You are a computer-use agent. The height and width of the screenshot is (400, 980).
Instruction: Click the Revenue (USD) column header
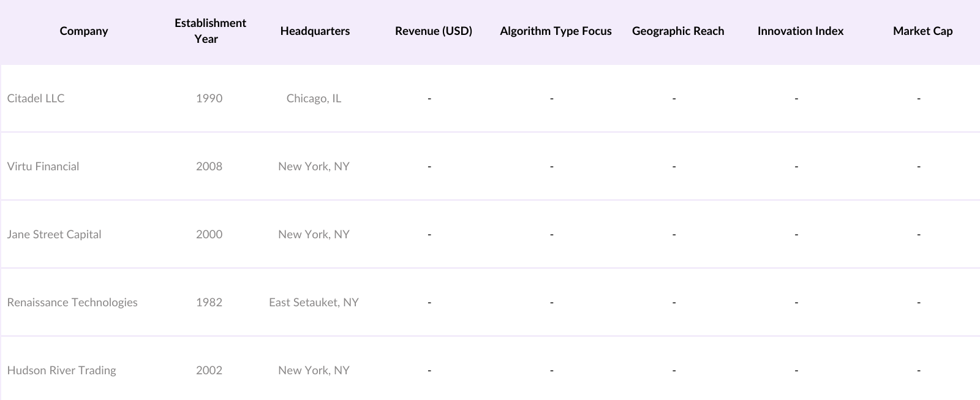click(434, 31)
